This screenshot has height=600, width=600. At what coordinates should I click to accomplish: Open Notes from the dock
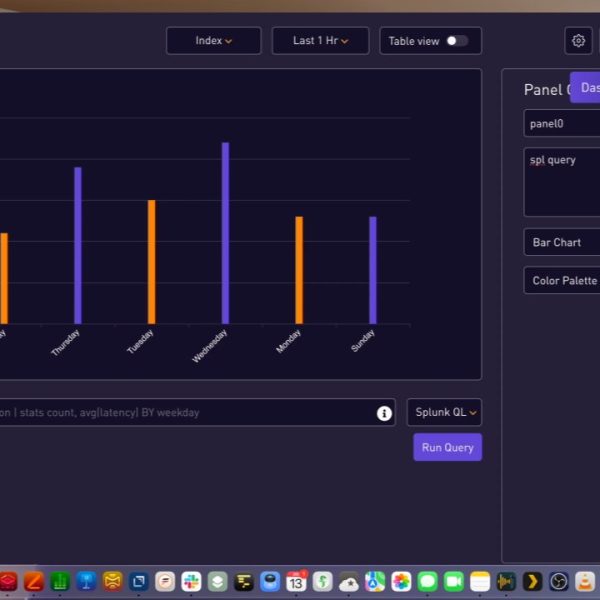click(480, 582)
